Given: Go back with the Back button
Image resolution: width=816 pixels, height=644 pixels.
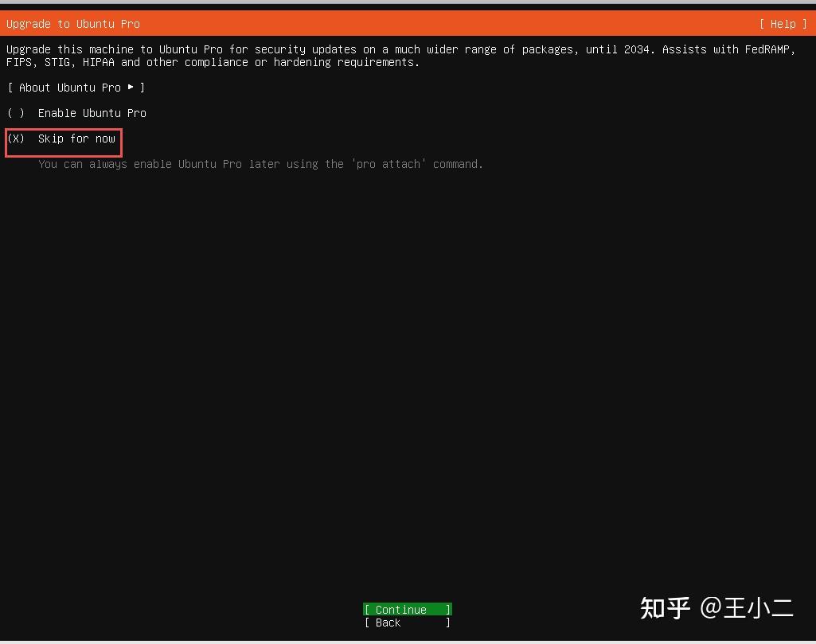Looking at the screenshot, I should tap(407, 623).
